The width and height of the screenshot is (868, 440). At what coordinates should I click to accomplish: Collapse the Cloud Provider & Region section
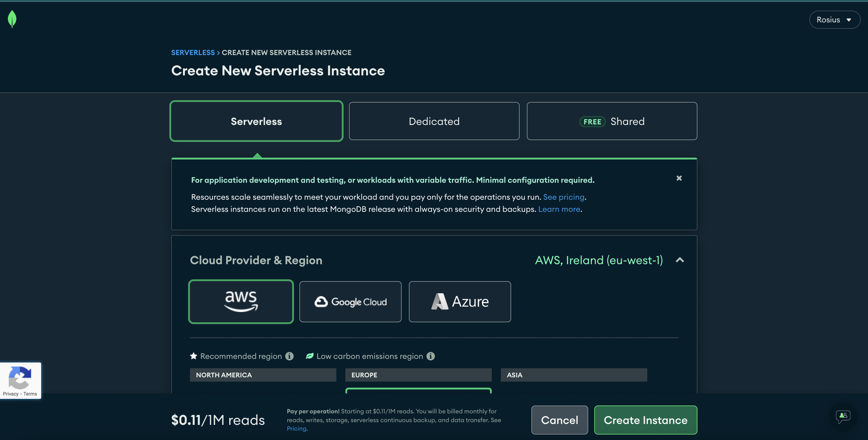point(680,260)
